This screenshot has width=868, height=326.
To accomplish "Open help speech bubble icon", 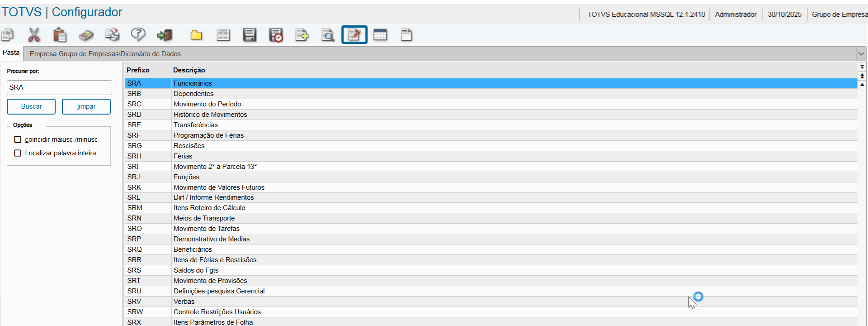I will point(138,35).
